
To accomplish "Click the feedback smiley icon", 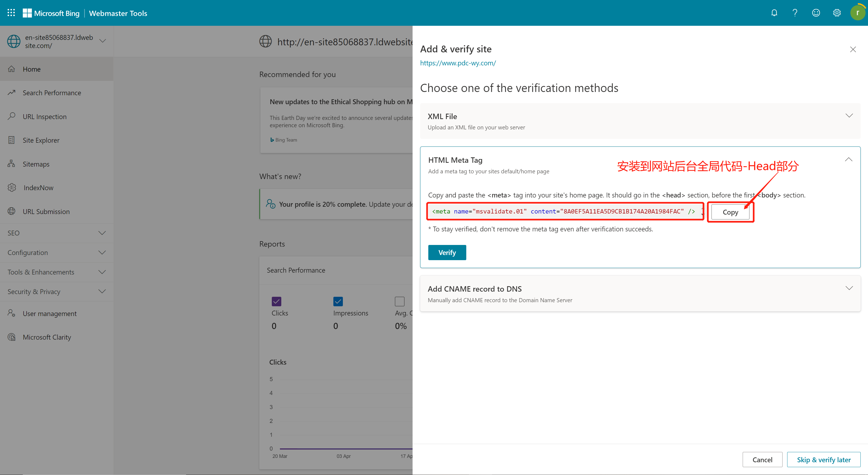I will [x=816, y=13].
